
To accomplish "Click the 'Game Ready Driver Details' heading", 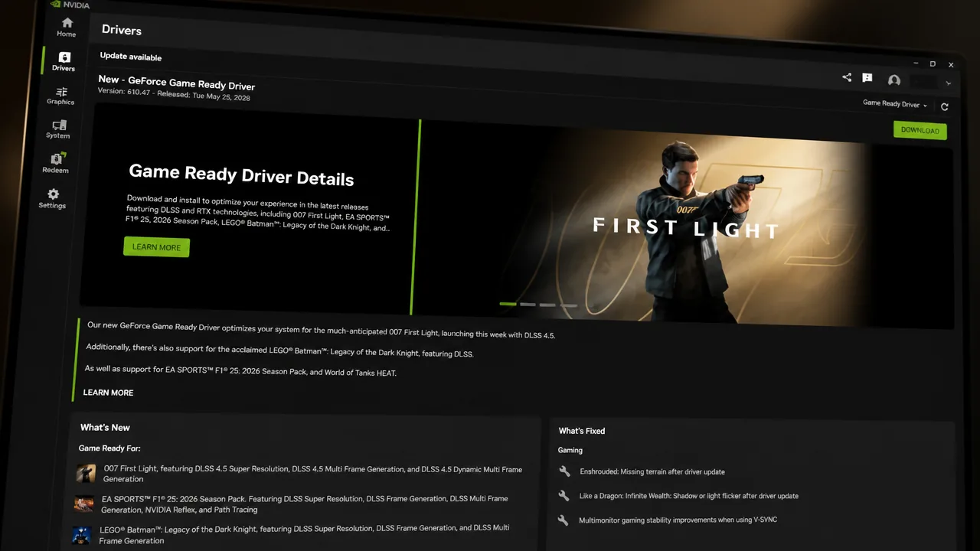I will (x=241, y=175).
